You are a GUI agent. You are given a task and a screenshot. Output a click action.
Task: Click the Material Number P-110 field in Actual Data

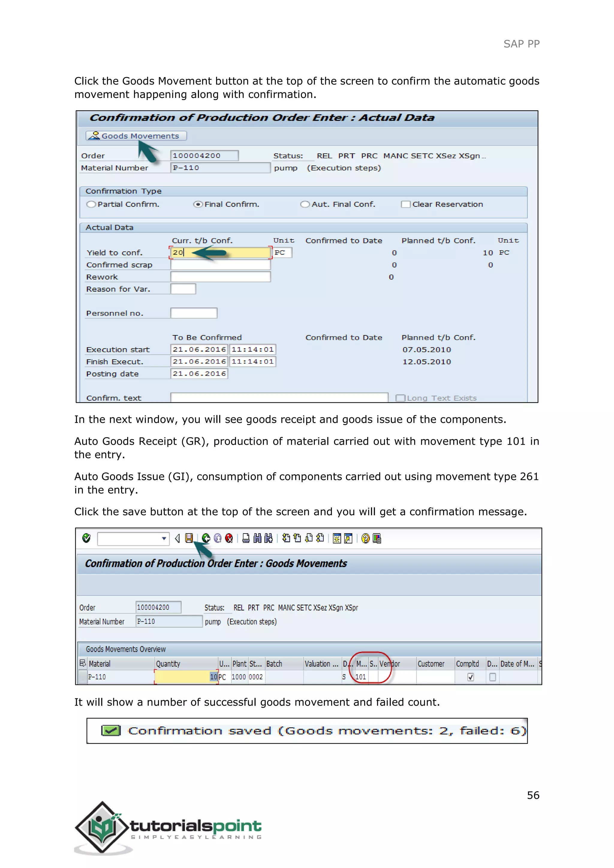pyautogui.click(x=220, y=168)
